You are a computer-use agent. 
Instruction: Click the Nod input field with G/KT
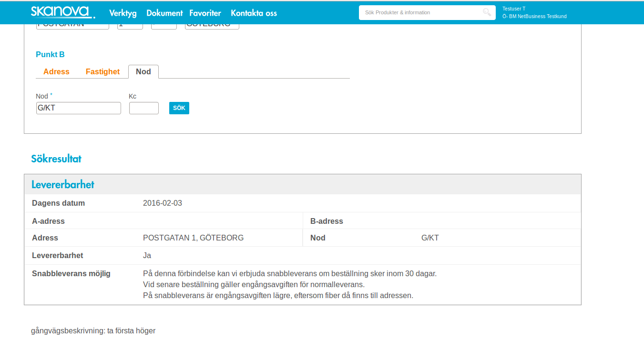click(x=79, y=108)
